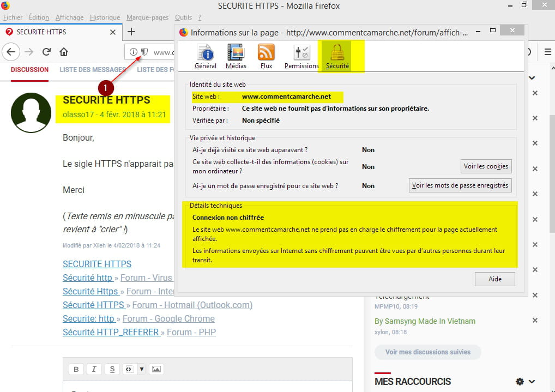
Task: Maximize the Informations sur la page dialog
Action: (493, 31)
